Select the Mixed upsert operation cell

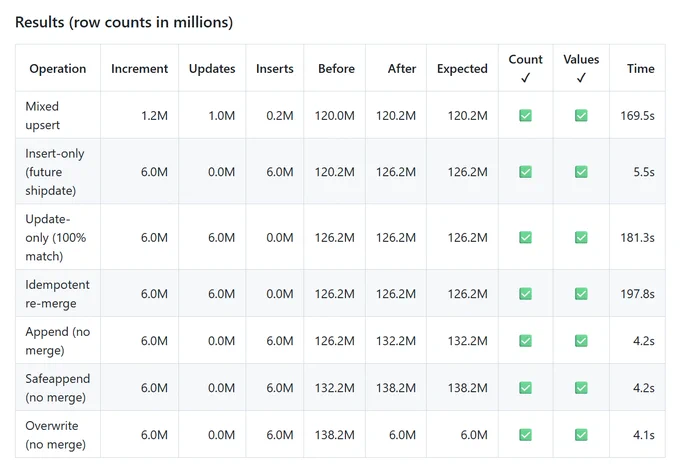[x=58, y=115]
